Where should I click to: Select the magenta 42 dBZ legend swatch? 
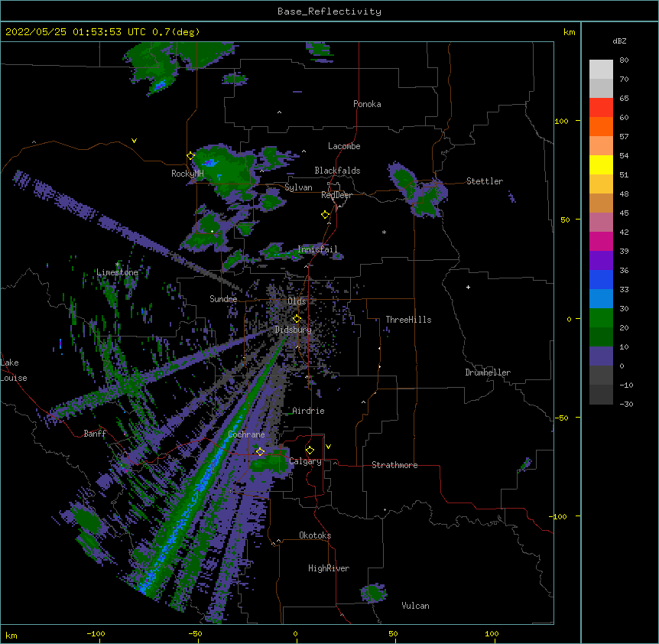[x=601, y=241]
